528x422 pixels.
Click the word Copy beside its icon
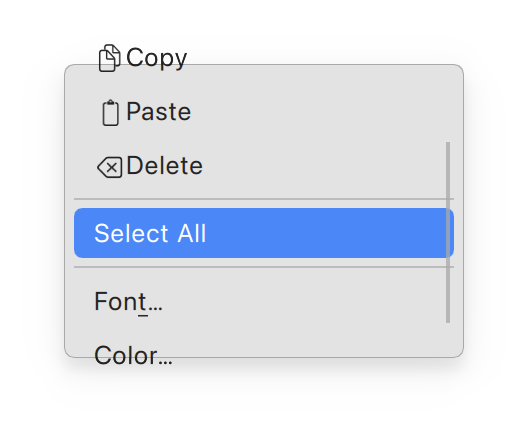tap(157, 58)
